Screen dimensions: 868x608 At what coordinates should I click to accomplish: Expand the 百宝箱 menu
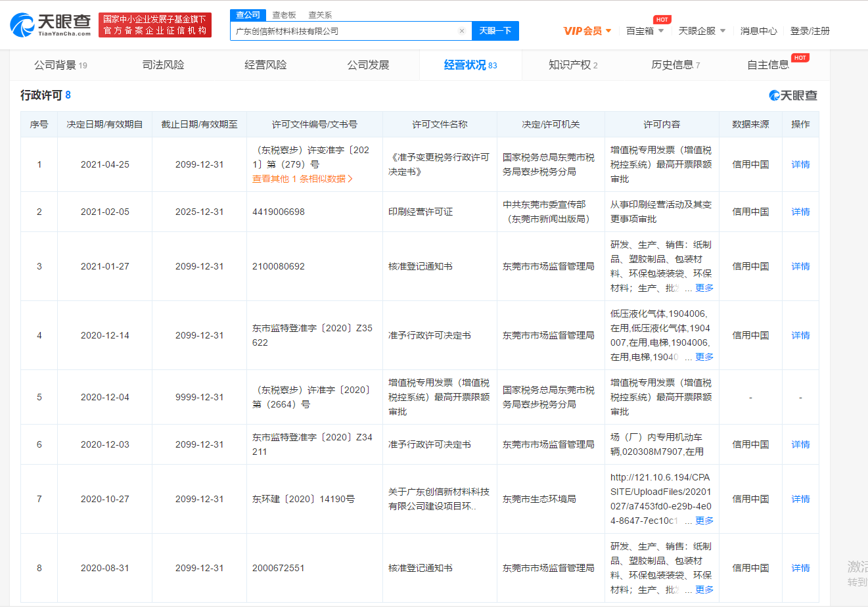coord(645,31)
